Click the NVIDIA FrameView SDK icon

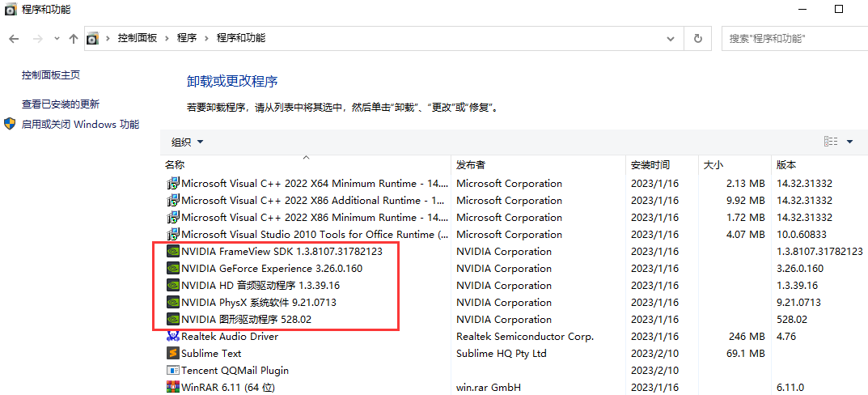pos(173,252)
